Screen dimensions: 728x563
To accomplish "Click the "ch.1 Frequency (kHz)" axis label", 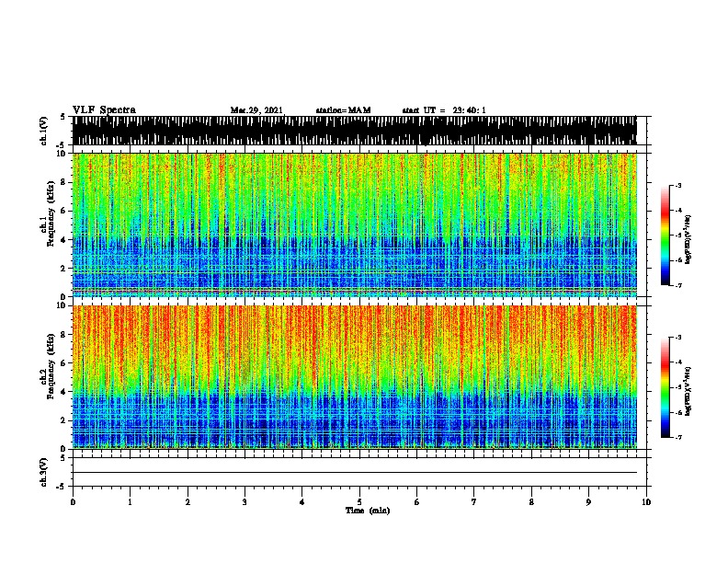I will pyautogui.click(x=47, y=214).
